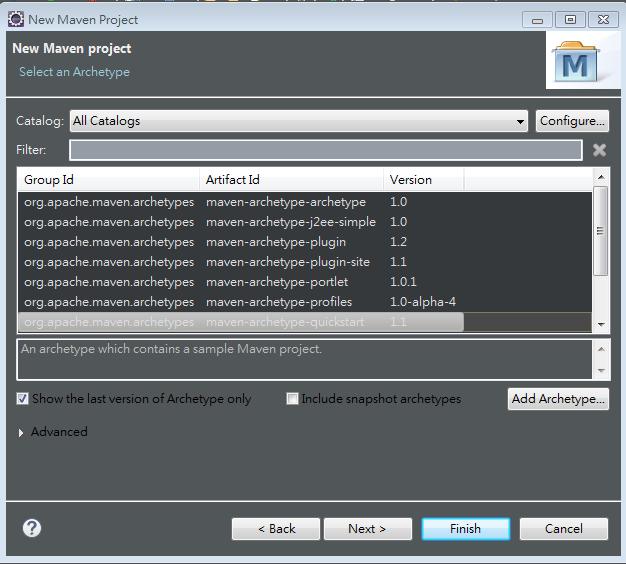Open the Catalog dropdown showing All Catalogs
This screenshot has width=626, height=564.
click(x=299, y=121)
